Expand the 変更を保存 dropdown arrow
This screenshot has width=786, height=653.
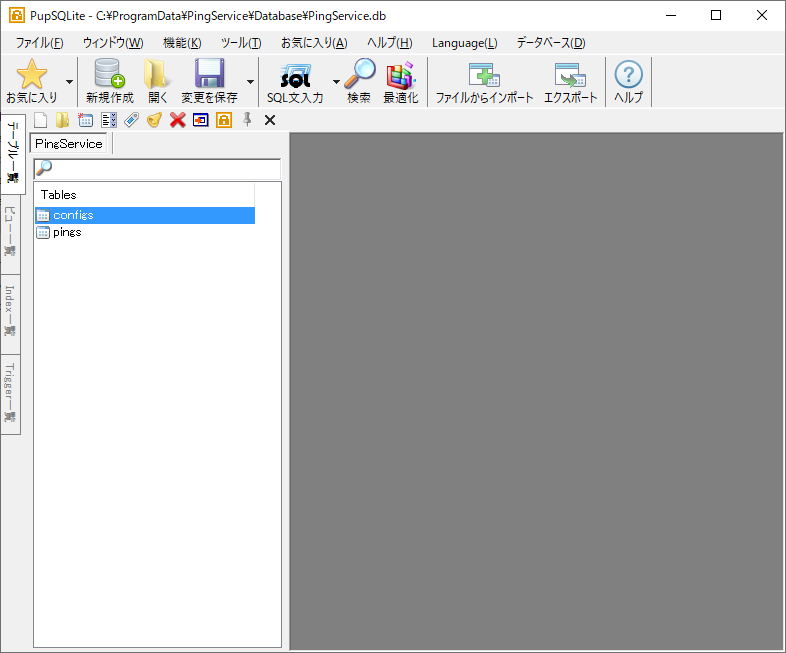(250, 81)
